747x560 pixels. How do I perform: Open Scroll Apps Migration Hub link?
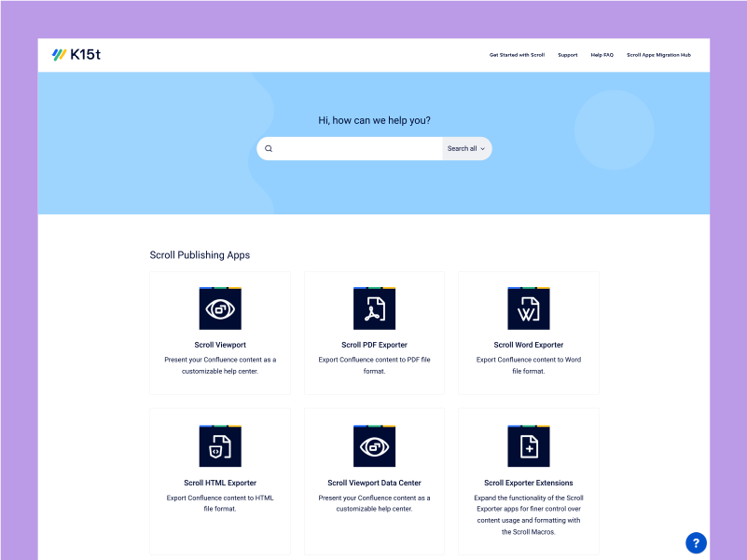(x=658, y=55)
